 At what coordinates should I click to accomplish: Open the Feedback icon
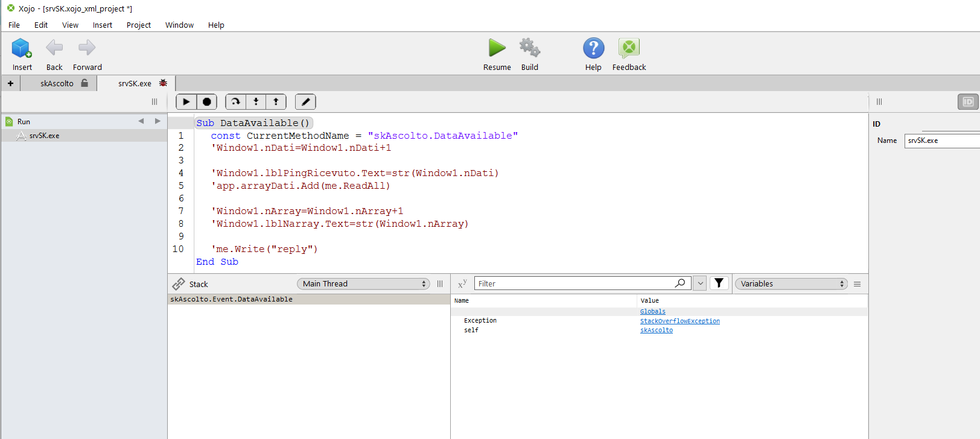click(x=629, y=48)
